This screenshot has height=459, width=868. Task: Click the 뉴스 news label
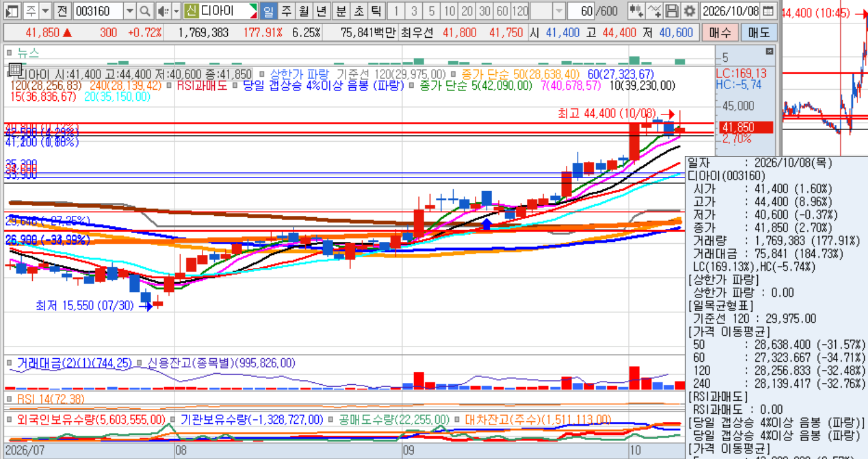point(28,53)
